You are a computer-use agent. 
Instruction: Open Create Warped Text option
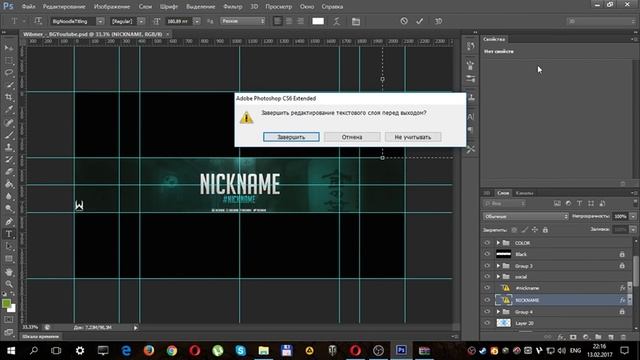[336, 21]
